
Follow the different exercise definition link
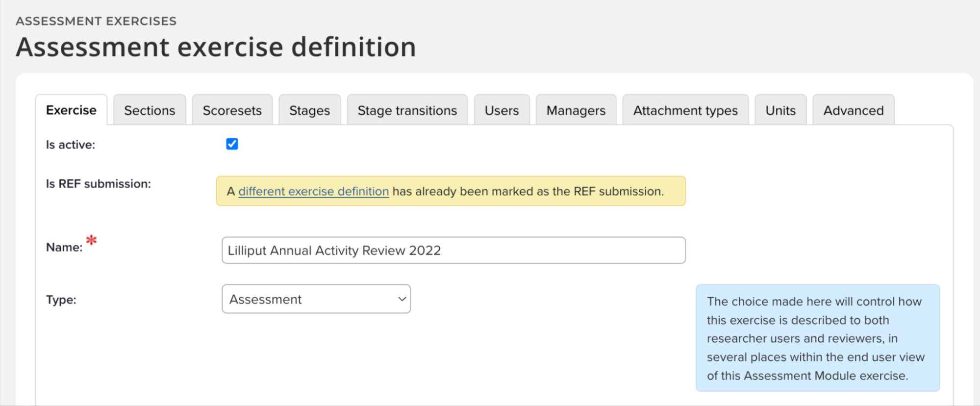coord(313,191)
